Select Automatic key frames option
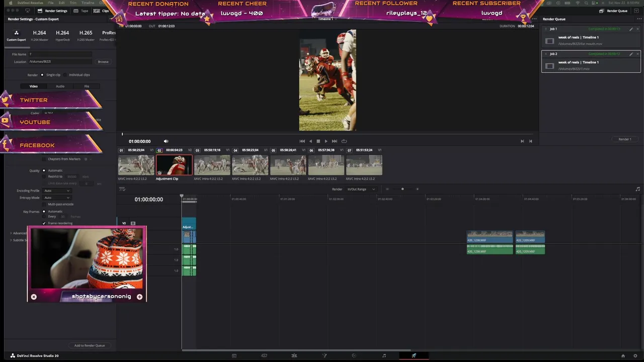The height and width of the screenshot is (362, 644). 44,211
